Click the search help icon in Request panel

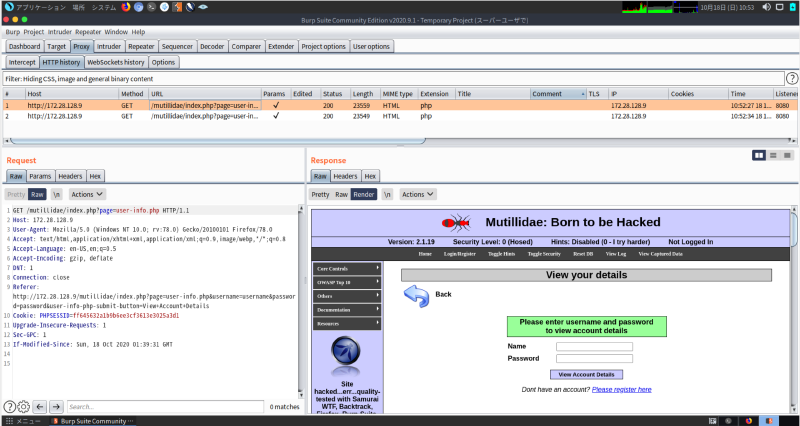point(10,407)
